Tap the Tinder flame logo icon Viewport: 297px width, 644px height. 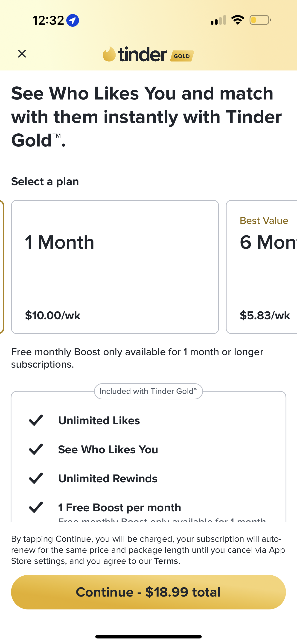point(109,54)
